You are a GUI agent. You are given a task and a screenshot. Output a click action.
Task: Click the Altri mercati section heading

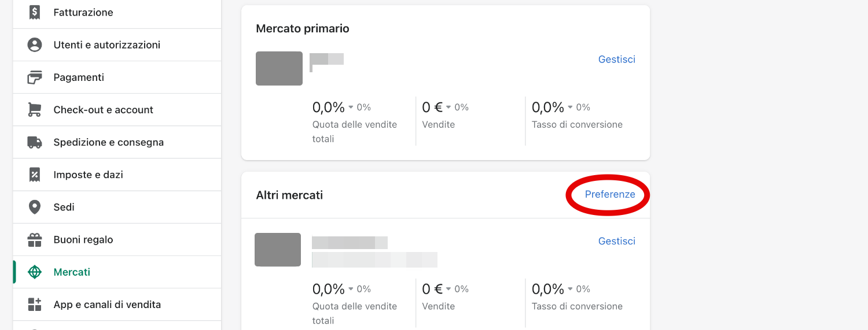289,195
